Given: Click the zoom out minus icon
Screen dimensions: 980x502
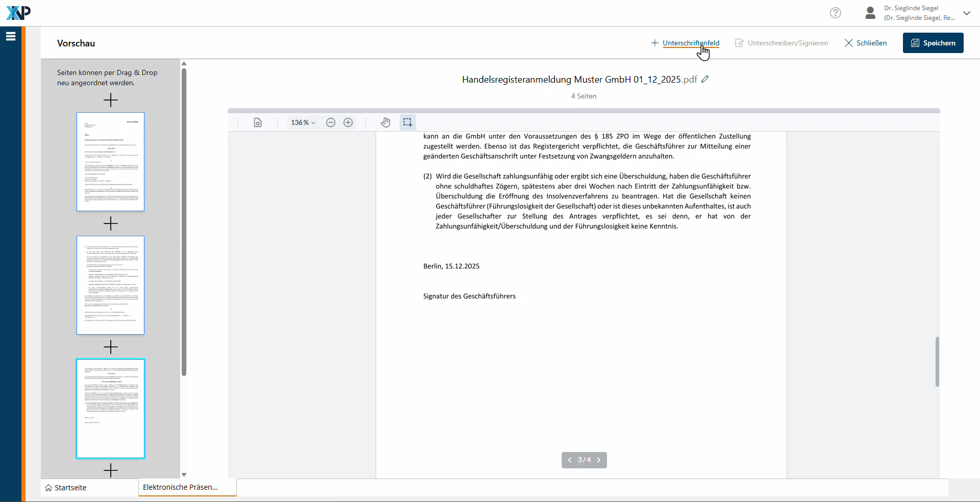Looking at the screenshot, I should click(x=331, y=122).
